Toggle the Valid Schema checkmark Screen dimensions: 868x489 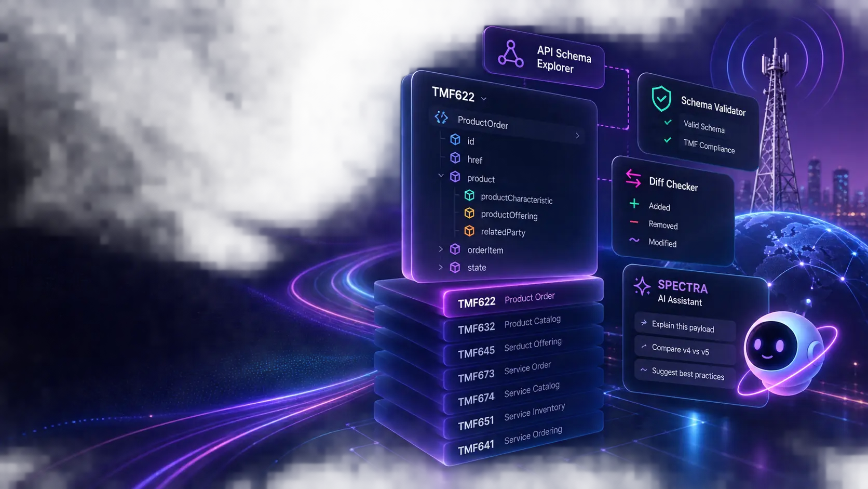[668, 123]
